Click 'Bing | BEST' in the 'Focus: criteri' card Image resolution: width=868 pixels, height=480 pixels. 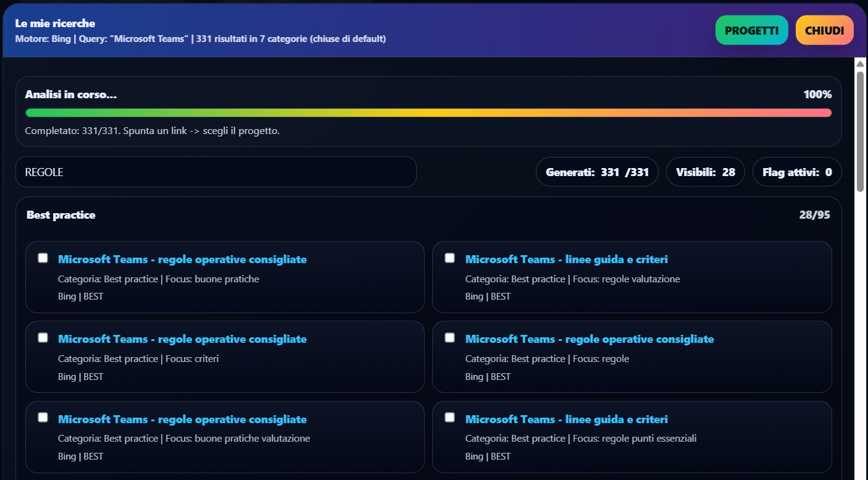click(x=80, y=377)
